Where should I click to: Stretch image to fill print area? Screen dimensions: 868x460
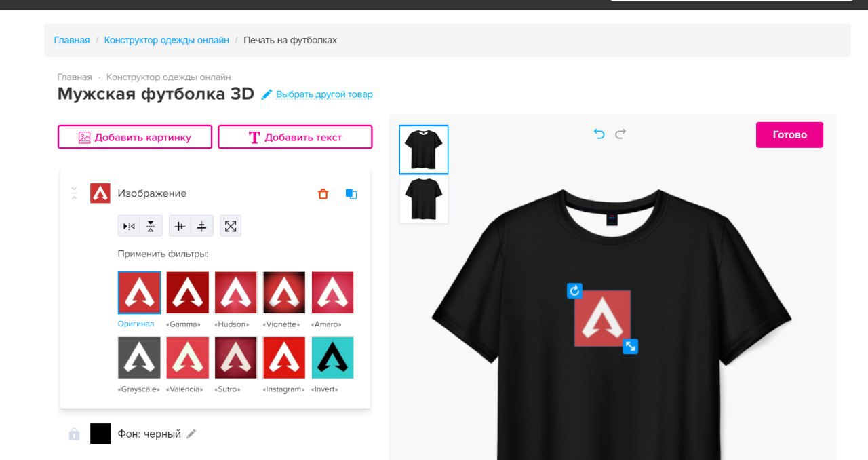[x=231, y=226]
